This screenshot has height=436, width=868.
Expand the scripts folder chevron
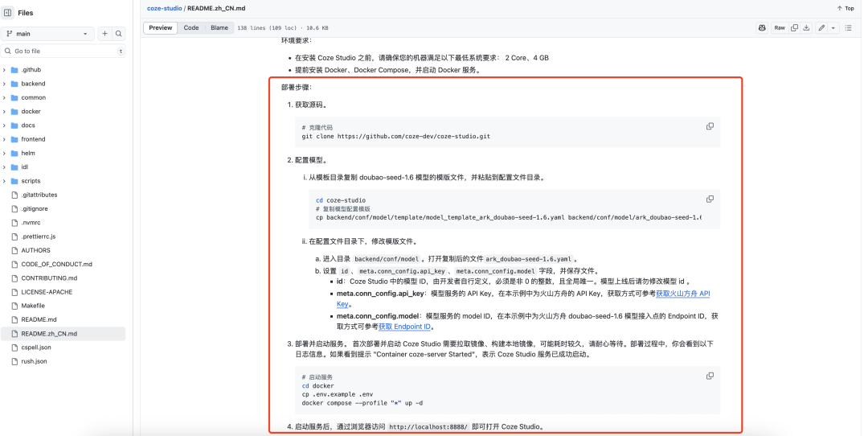coord(5,181)
